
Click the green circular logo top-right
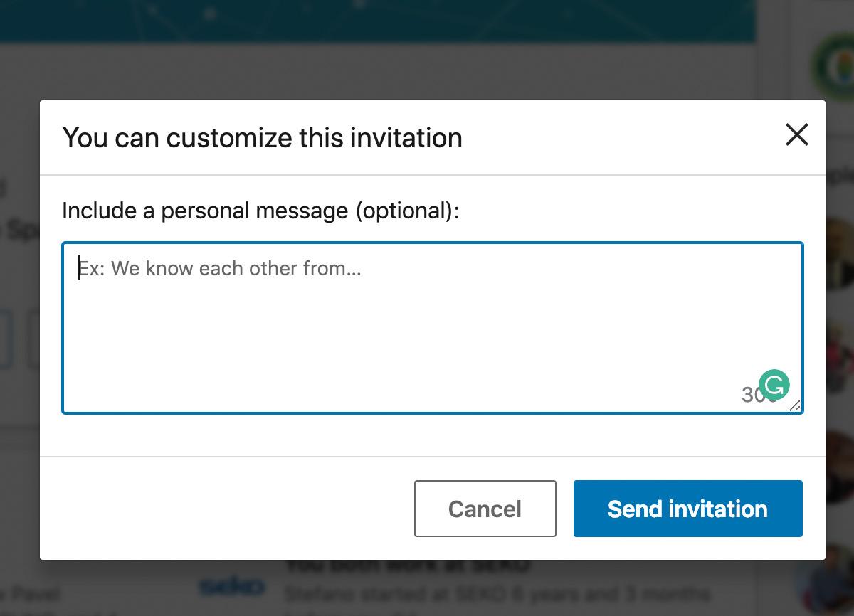point(834,65)
